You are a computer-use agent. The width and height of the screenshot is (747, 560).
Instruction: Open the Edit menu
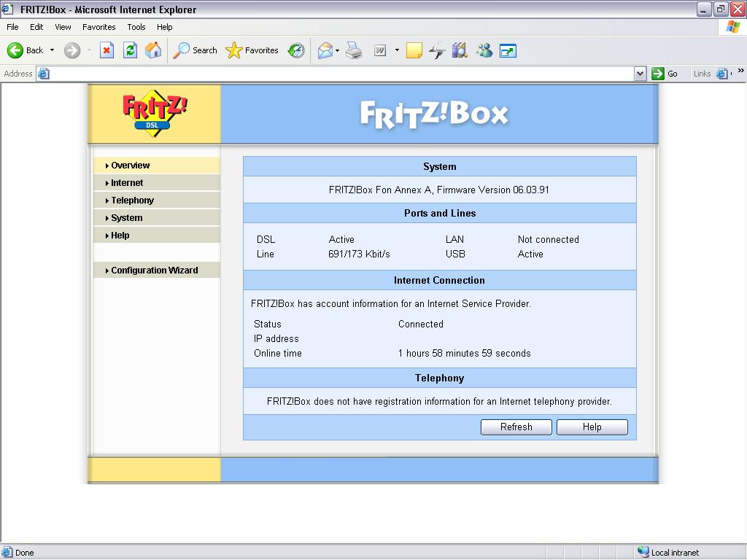coord(36,27)
